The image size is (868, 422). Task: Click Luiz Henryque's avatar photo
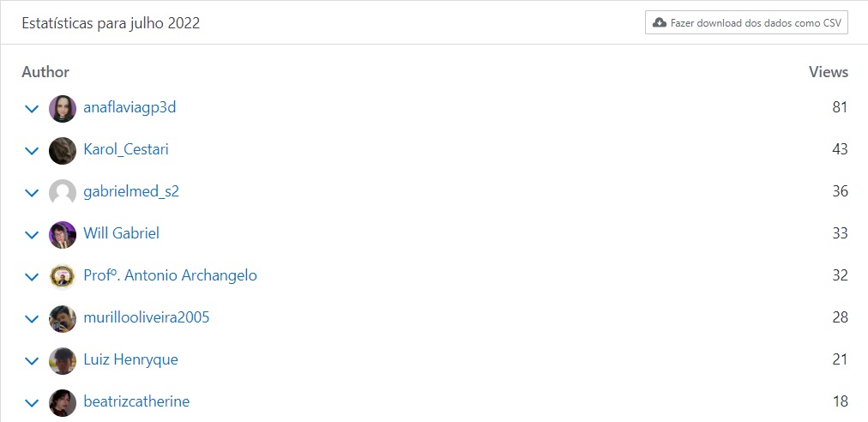click(63, 361)
